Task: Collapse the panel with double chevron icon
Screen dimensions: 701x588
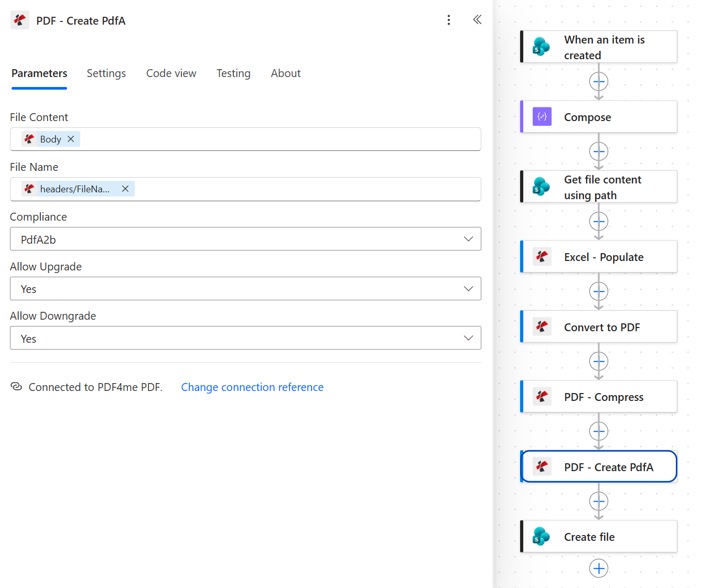Action: 477,20
